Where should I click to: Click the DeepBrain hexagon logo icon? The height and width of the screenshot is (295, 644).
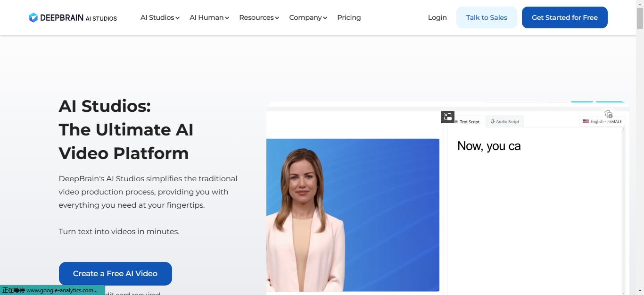33,17
